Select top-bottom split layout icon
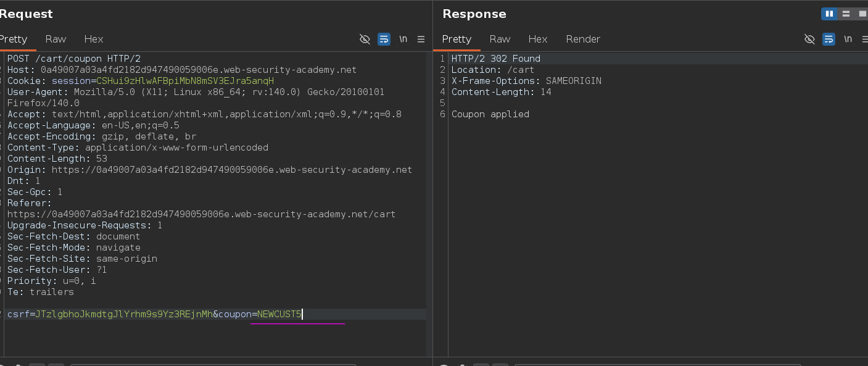This screenshot has height=366, width=868. coord(846,14)
